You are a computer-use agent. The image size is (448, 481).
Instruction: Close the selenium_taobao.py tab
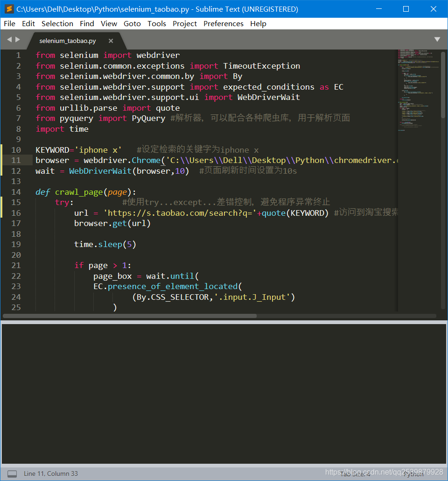111,41
